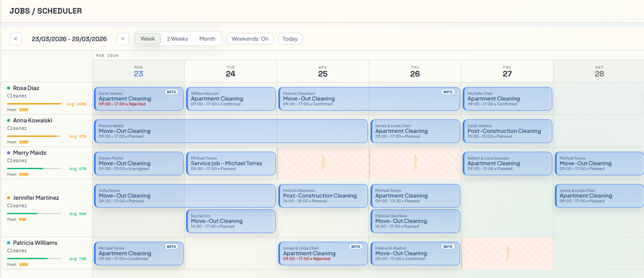Screen dimensions: 644x278
Task: Open the NOTE on Fatima Al-Rashid's Move-Out Cleaning
Action: click(448, 247)
